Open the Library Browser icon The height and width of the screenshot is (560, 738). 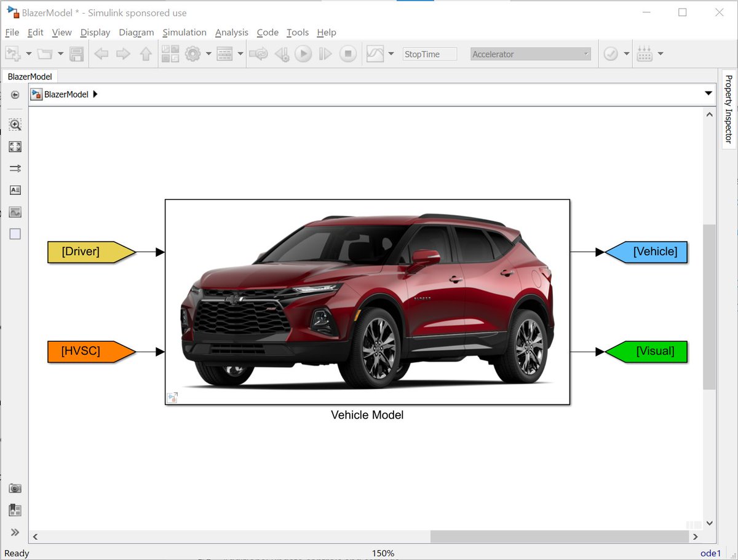tap(170, 54)
